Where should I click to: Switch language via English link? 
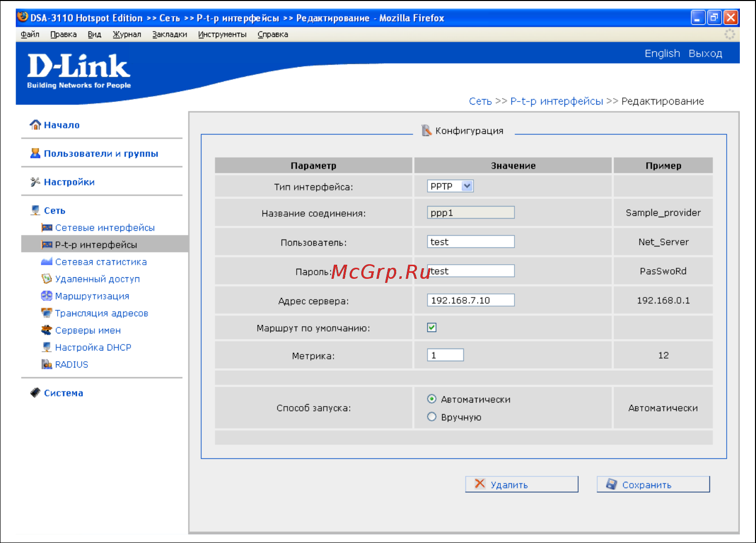point(663,54)
